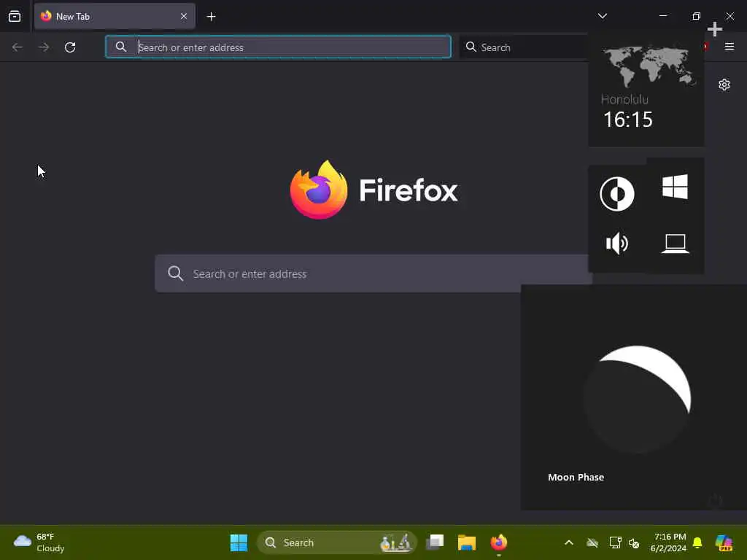Click the taskbar Search box
The height and width of the screenshot is (560, 747).
(x=337, y=542)
